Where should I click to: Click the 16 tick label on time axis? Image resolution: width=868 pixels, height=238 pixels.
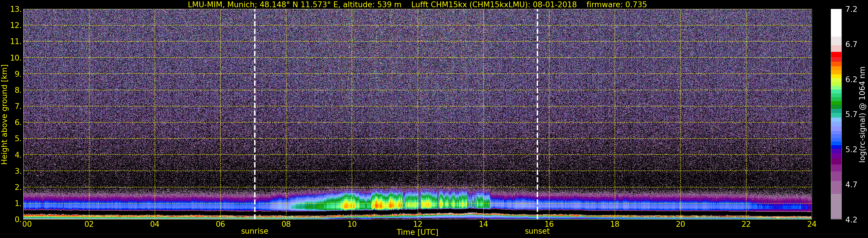(x=549, y=224)
